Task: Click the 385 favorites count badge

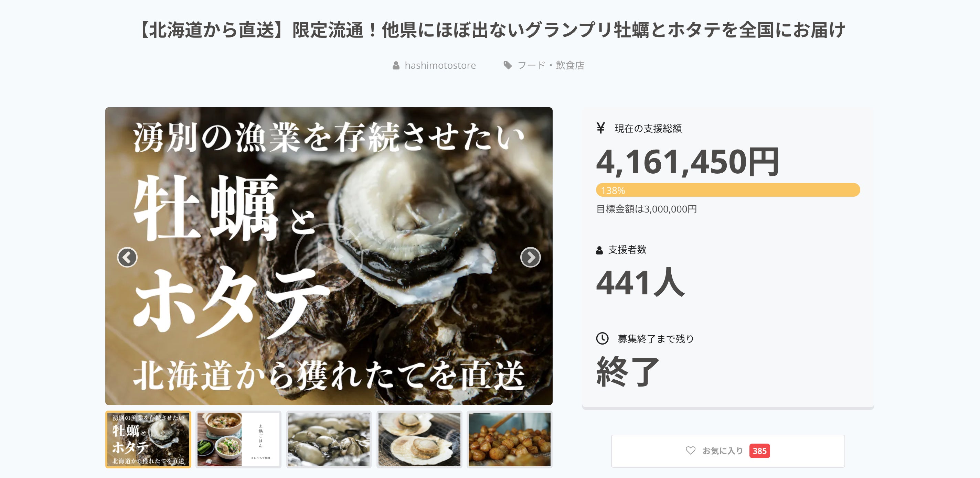Action: coord(759,451)
